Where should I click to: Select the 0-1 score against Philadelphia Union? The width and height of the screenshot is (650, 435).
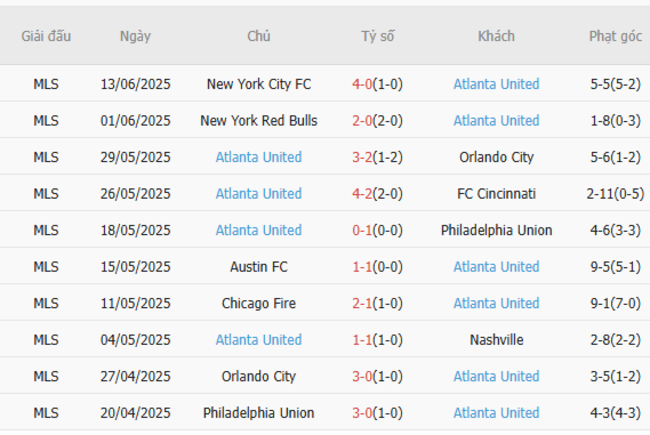tap(362, 230)
